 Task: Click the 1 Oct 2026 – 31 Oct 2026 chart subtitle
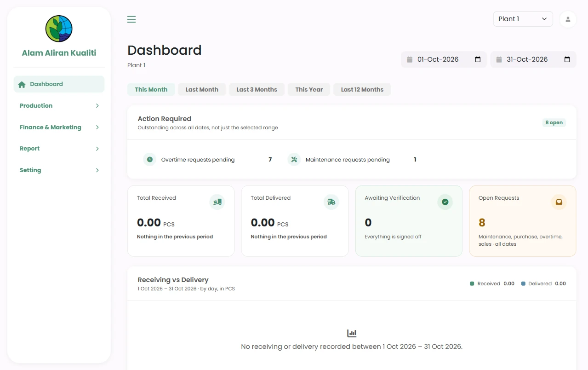pyautogui.click(x=186, y=289)
